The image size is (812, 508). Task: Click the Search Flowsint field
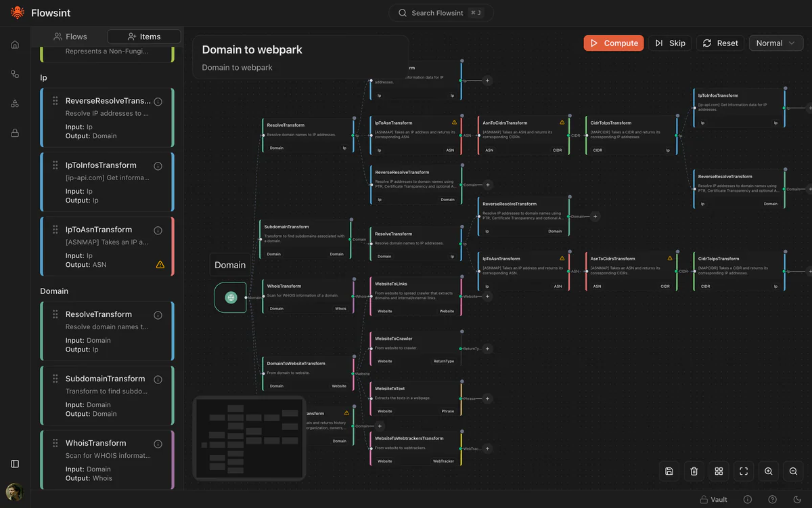tap(441, 13)
